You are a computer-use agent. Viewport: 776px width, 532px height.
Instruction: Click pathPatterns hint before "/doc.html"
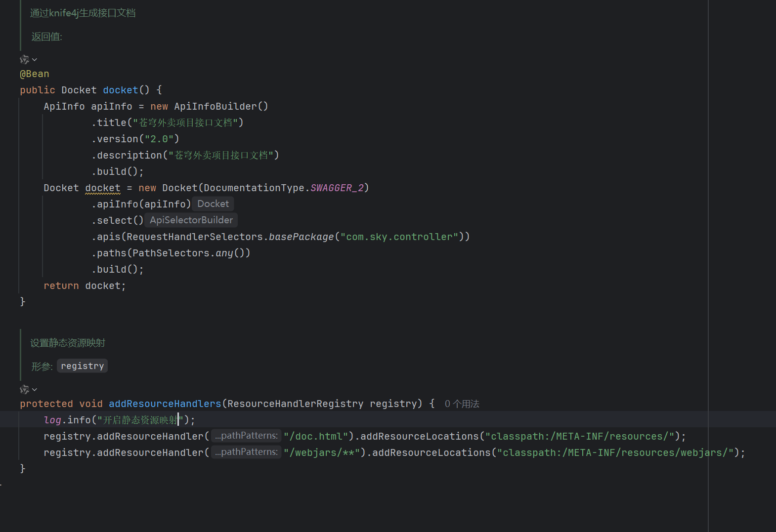click(246, 436)
